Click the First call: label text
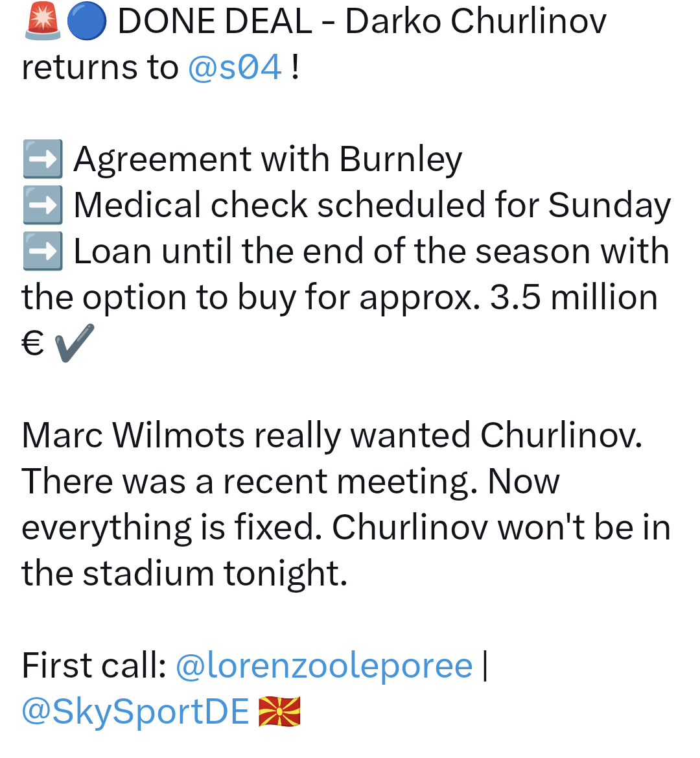Viewport: 700px width, 758px height. click(x=94, y=665)
